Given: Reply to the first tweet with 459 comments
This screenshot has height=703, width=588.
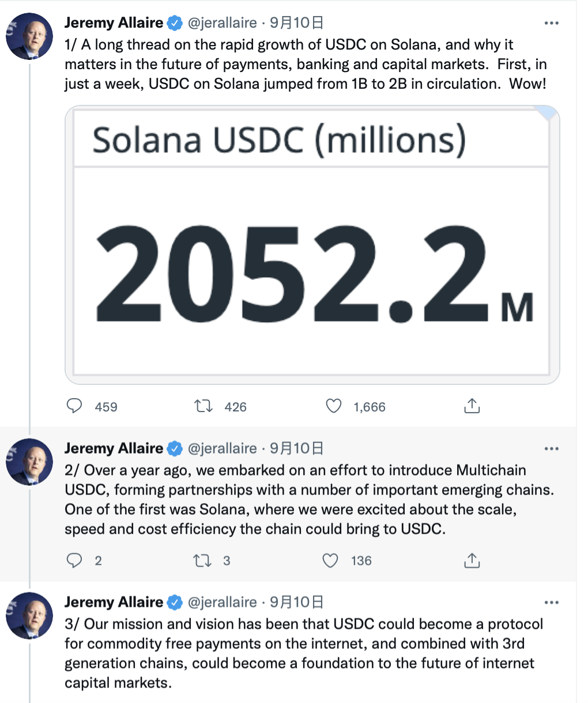Looking at the screenshot, I should (x=75, y=406).
